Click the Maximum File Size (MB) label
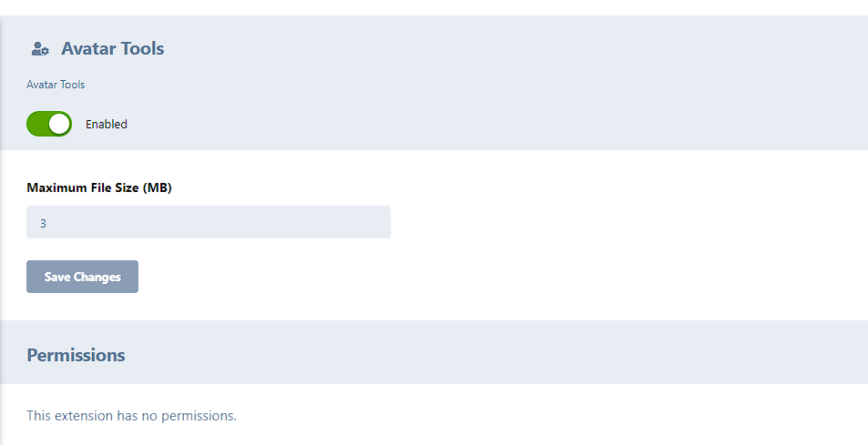This screenshot has height=445, width=868. point(99,188)
